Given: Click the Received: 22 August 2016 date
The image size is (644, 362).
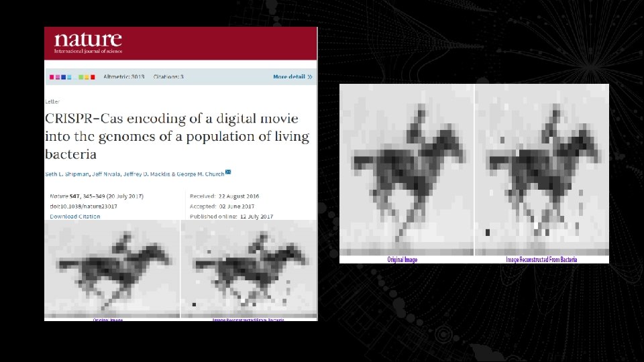Looking at the screenshot, I should click(224, 196).
